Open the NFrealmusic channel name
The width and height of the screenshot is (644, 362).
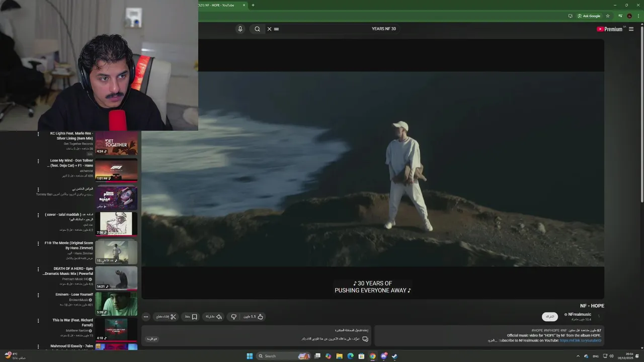coord(580,314)
